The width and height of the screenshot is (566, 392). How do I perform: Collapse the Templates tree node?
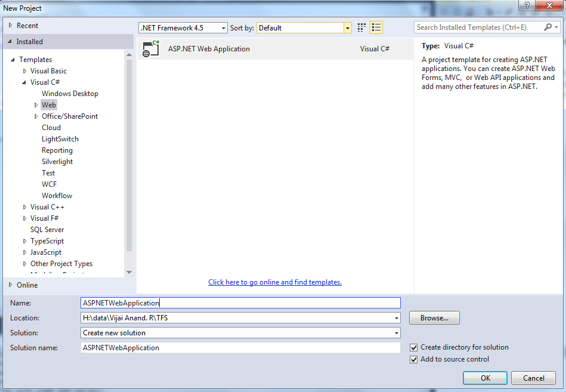[13, 60]
